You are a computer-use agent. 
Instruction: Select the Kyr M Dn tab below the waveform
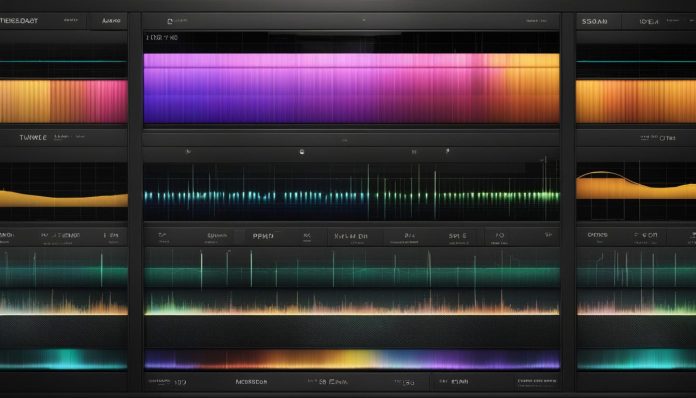click(x=351, y=236)
